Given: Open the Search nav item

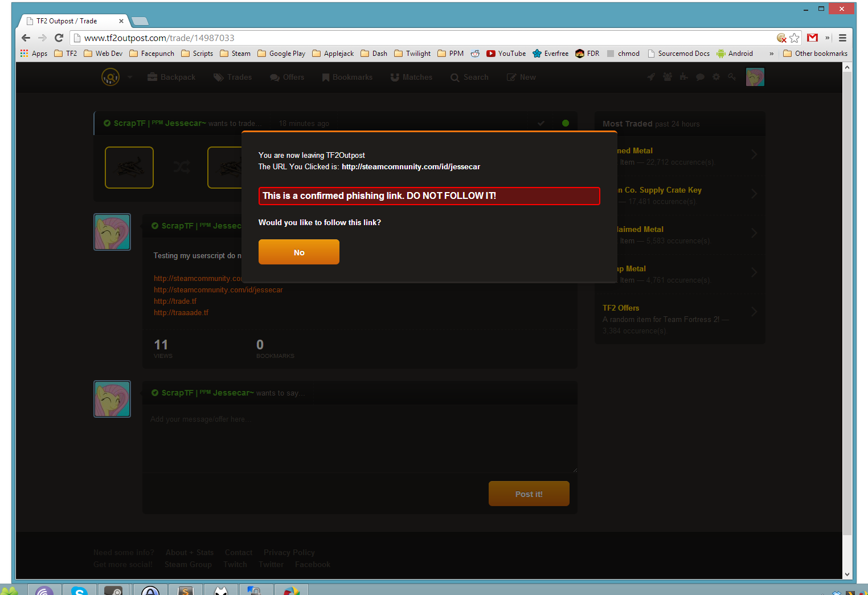Looking at the screenshot, I should pos(469,77).
